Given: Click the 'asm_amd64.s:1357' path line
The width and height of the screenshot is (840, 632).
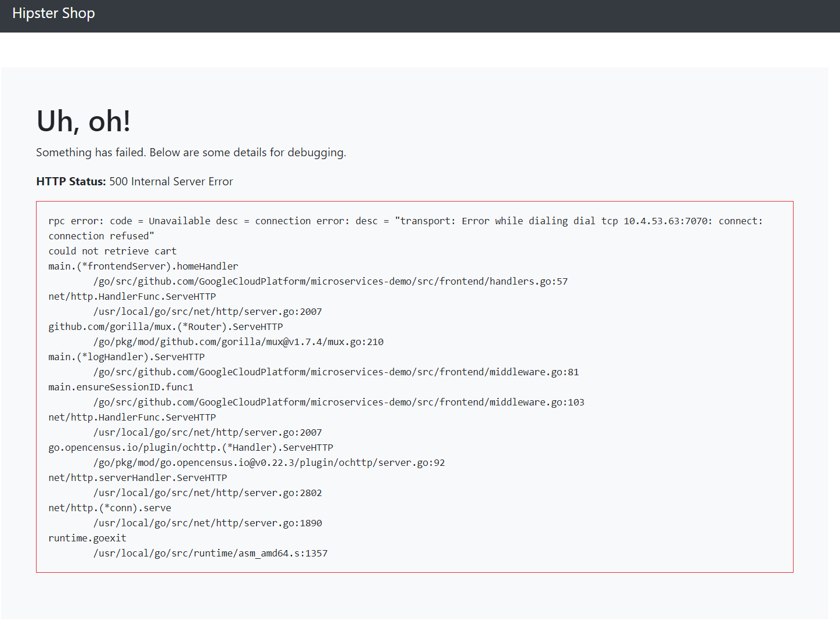Looking at the screenshot, I should 210,553.
